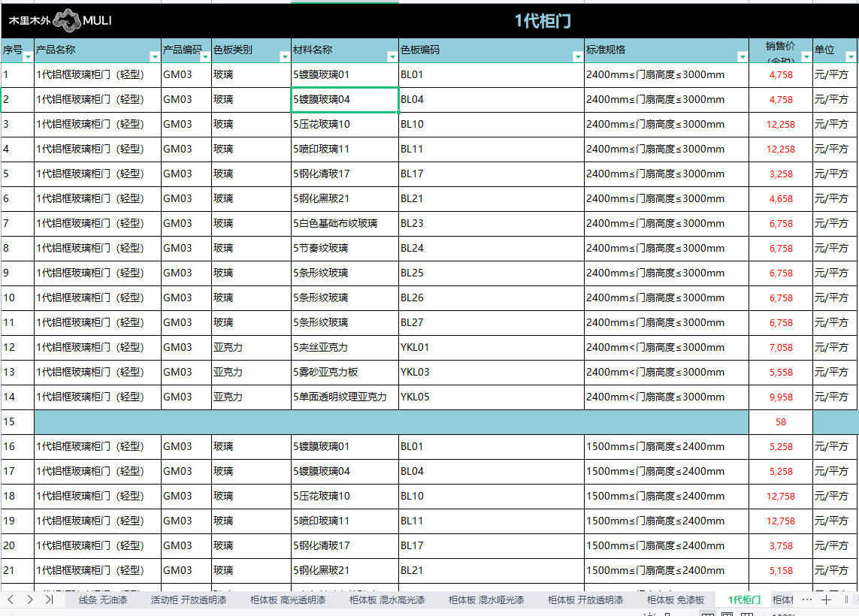
Task: Expand the 材料名称 column filter
Action: [x=392, y=56]
